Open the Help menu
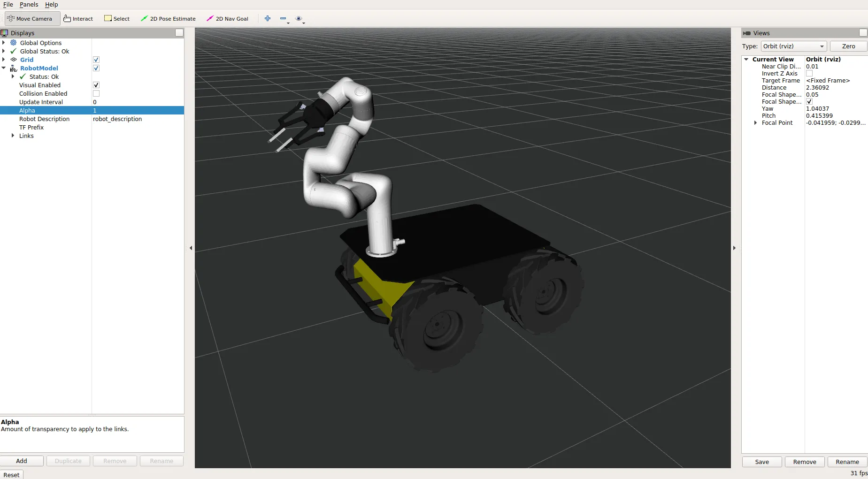The height and width of the screenshot is (479, 868). [51, 5]
